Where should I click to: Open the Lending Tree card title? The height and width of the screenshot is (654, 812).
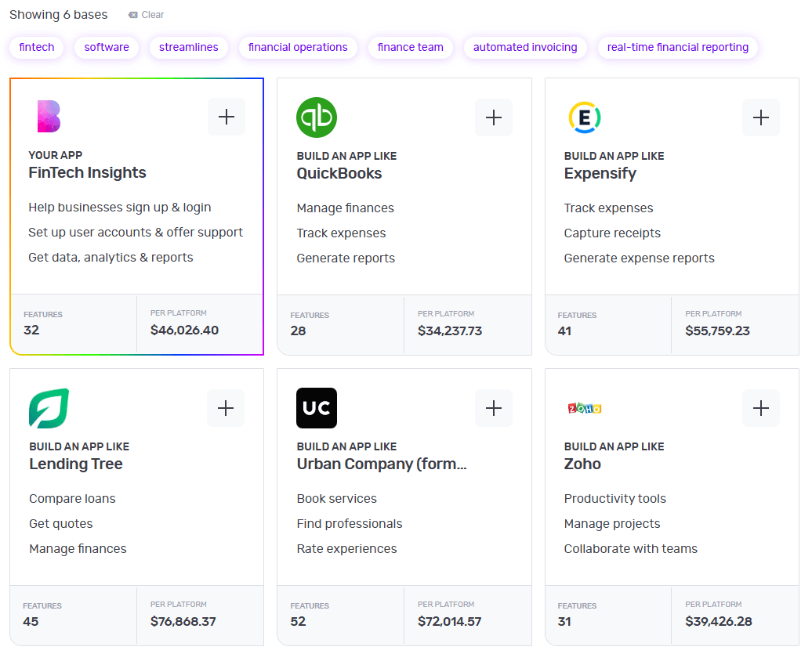coord(76,464)
